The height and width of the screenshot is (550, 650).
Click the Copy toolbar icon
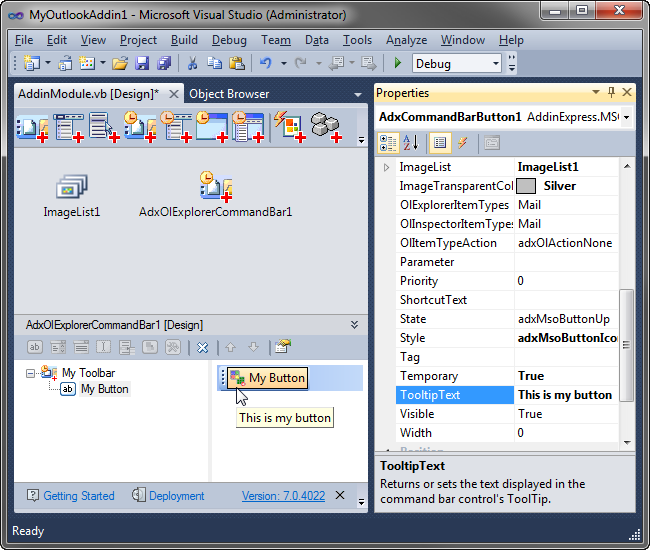click(214, 63)
